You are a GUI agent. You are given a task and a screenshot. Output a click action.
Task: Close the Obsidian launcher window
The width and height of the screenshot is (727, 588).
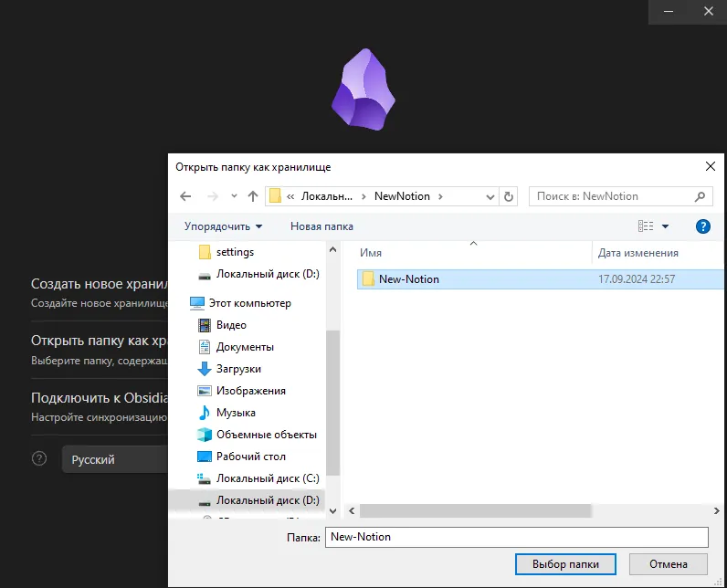(708, 12)
